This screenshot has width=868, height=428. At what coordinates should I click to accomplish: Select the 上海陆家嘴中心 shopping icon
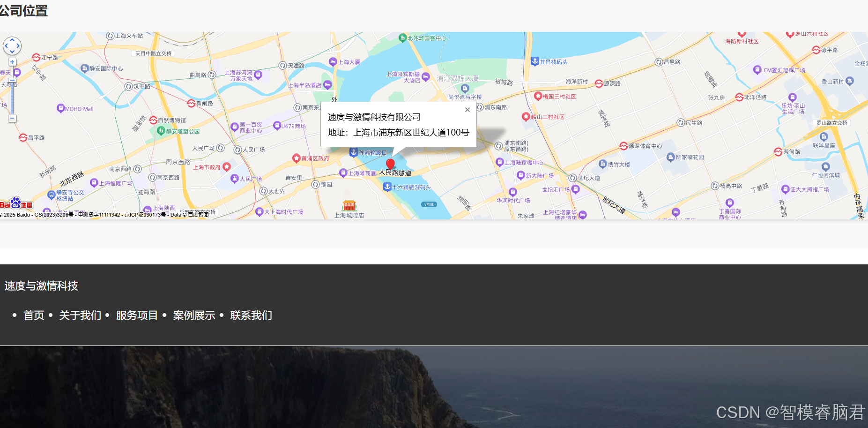tap(499, 162)
